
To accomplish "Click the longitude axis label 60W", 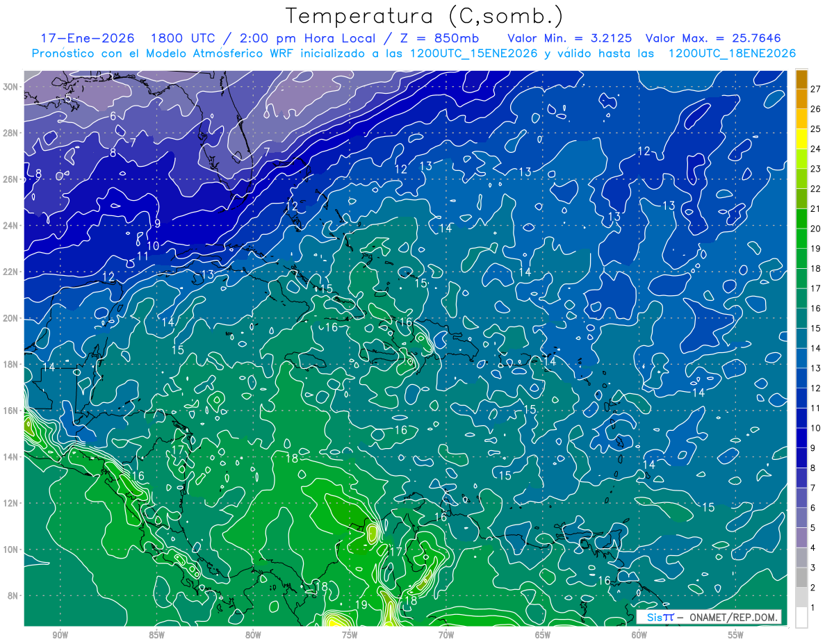I will [x=639, y=636].
